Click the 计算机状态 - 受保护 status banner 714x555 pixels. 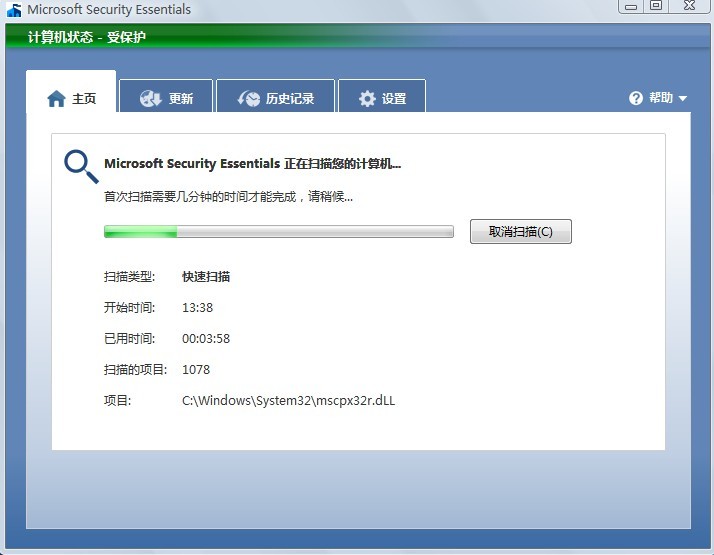click(87, 37)
